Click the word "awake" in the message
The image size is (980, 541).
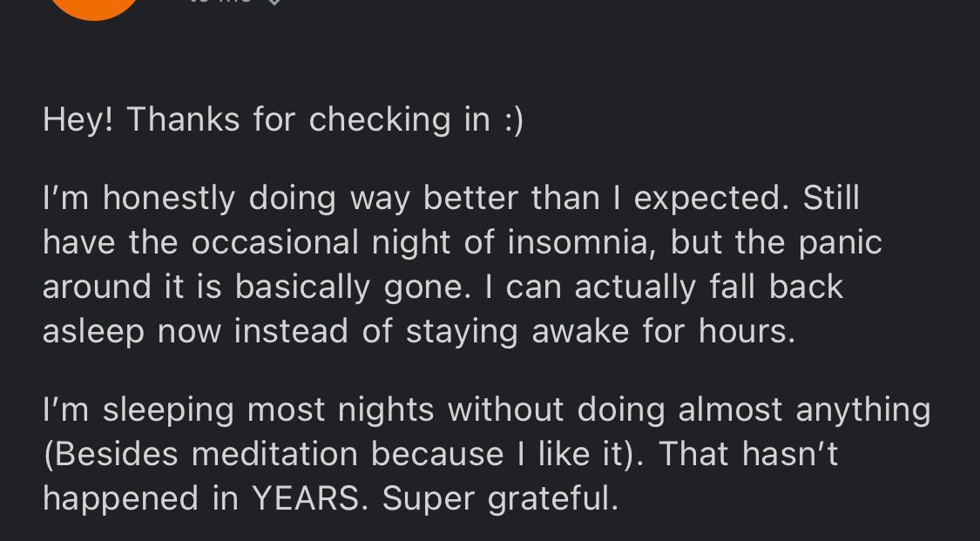tap(580, 330)
